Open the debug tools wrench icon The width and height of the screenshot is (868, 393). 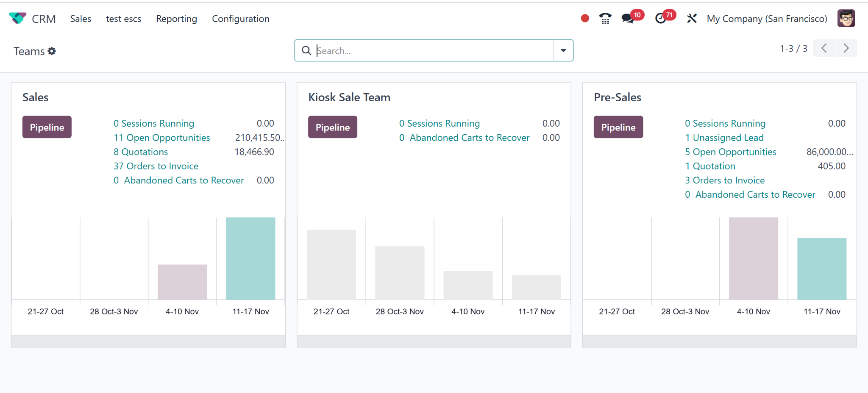point(692,18)
